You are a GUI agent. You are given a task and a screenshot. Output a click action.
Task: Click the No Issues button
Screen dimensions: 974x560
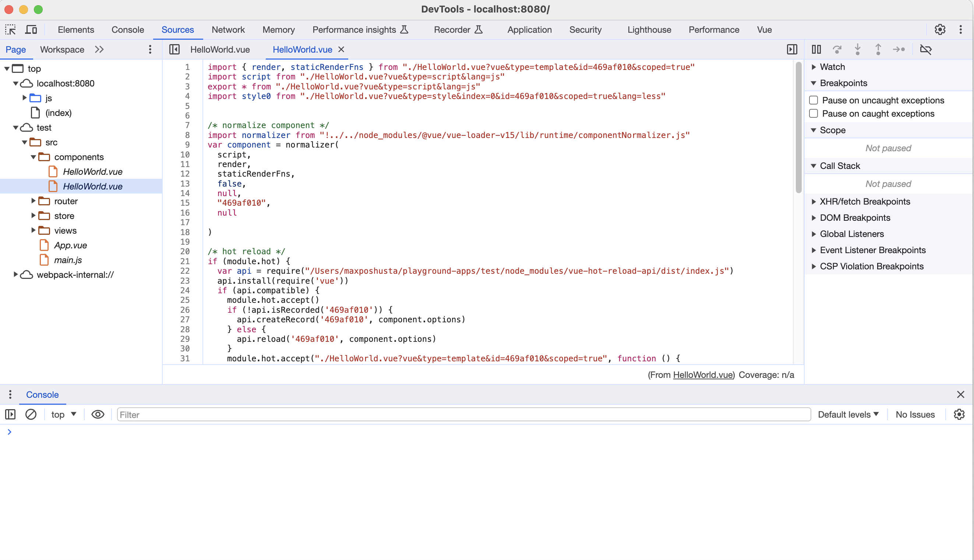(x=915, y=414)
